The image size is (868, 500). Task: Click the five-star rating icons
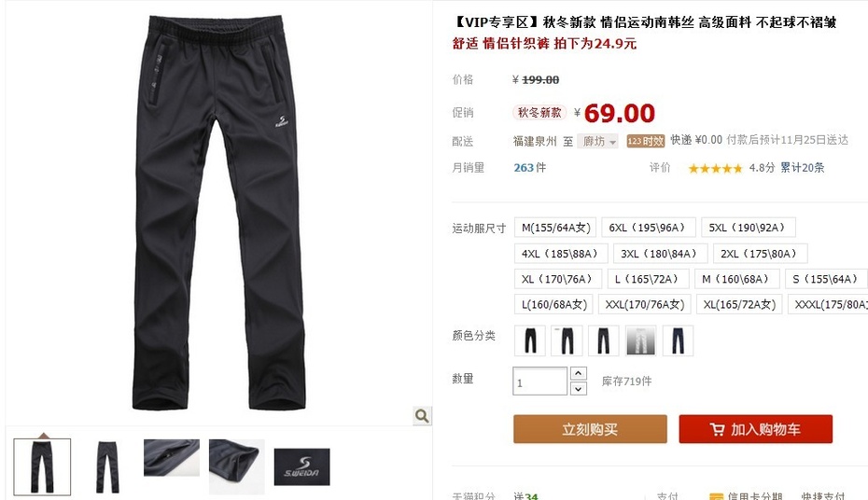[x=715, y=168]
